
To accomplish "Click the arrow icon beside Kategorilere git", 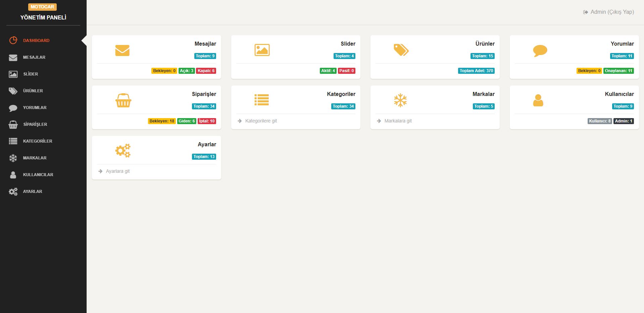I will (240, 121).
